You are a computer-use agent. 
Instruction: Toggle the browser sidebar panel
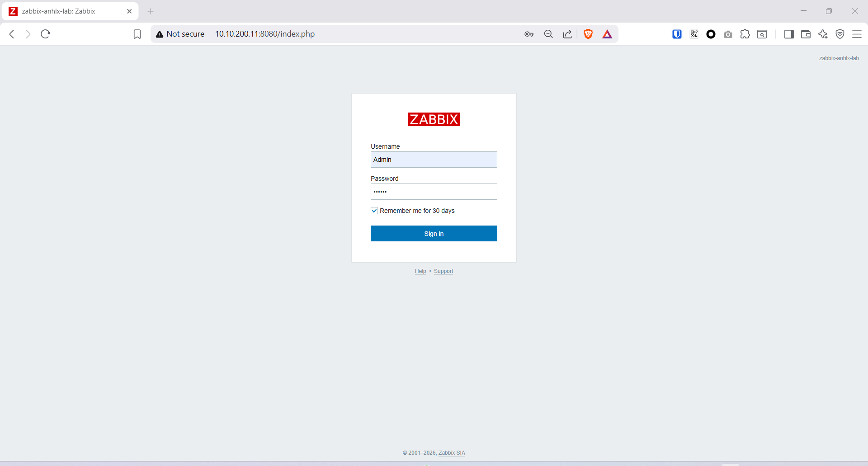coord(789,34)
